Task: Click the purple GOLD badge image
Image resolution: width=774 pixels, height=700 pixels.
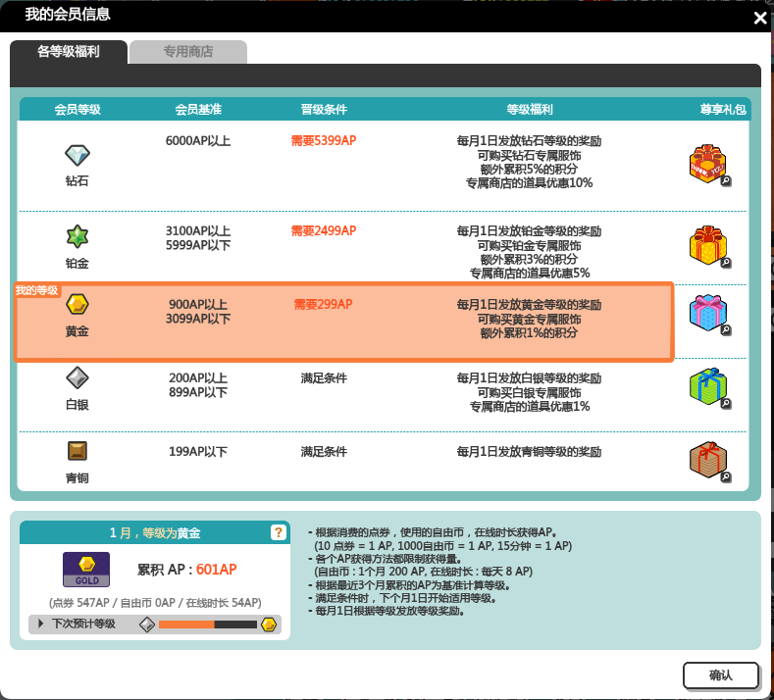Action: point(86,569)
